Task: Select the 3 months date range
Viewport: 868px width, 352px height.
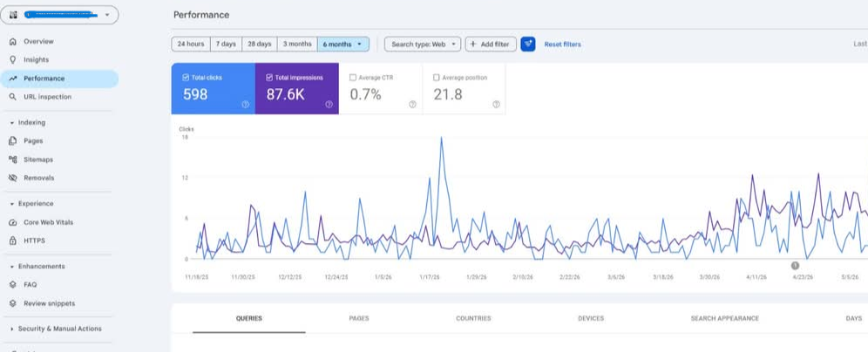Action: coord(297,44)
